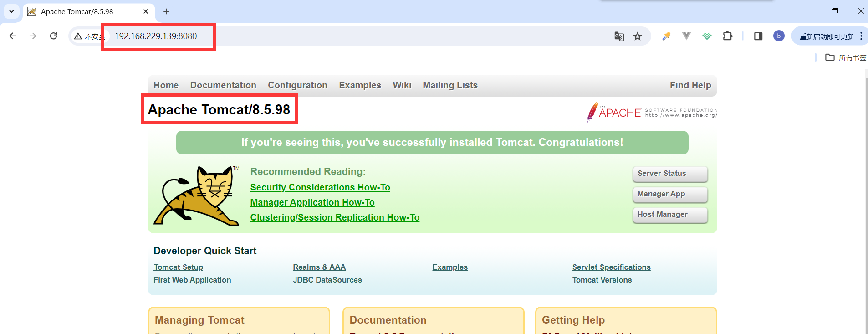
Task: Open the Examples link under Developer Quick Start
Action: pyautogui.click(x=450, y=267)
